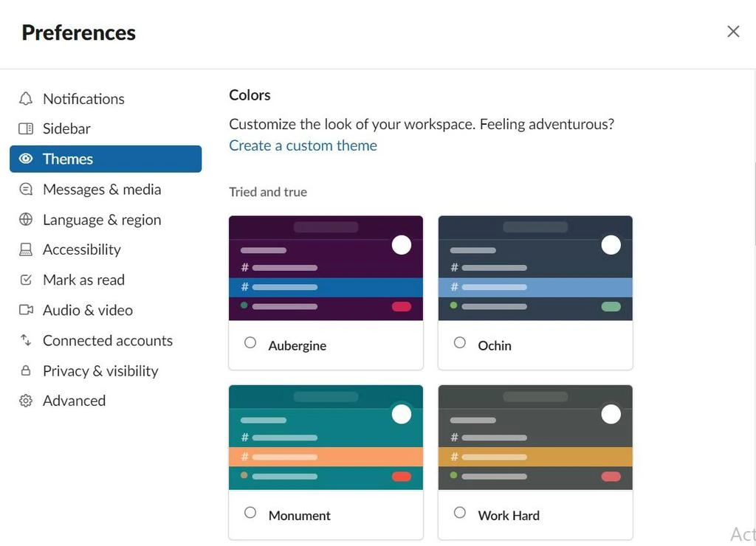The image size is (756, 546).
Task: Click the Themes eye icon
Action: (x=26, y=159)
